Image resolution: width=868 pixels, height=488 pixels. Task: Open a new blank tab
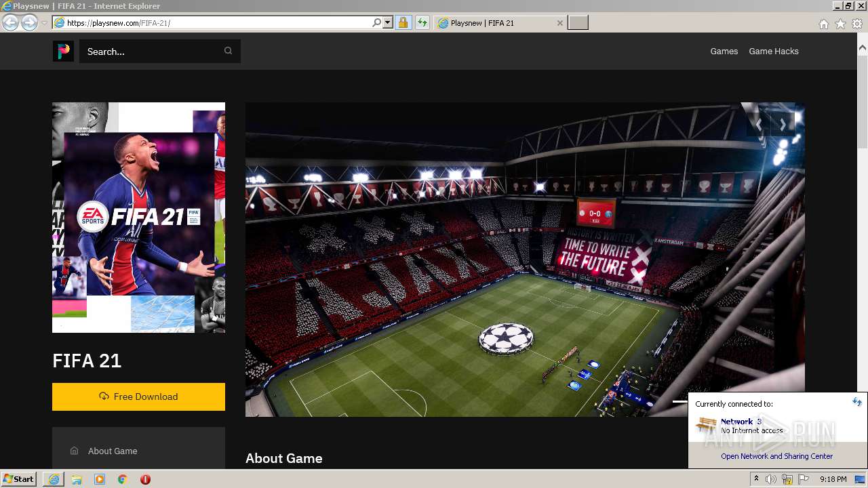point(578,23)
